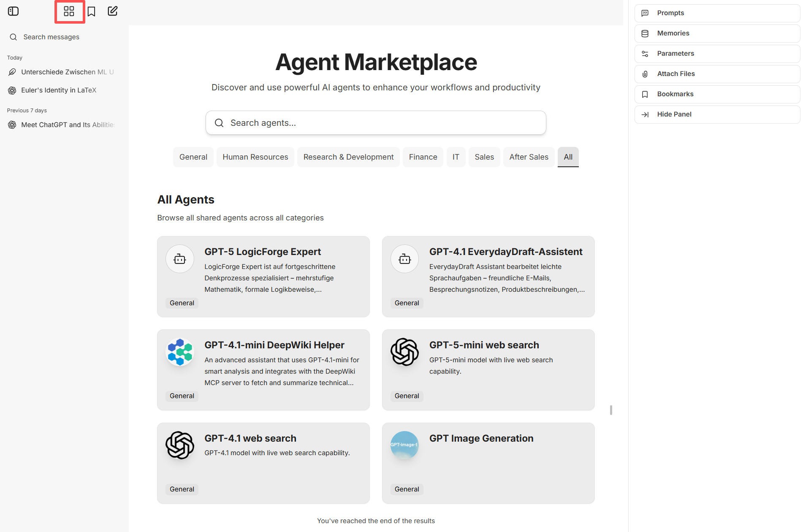The width and height of the screenshot is (803, 532).
Task: Expand the Prompts panel
Action: pyautogui.click(x=717, y=13)
